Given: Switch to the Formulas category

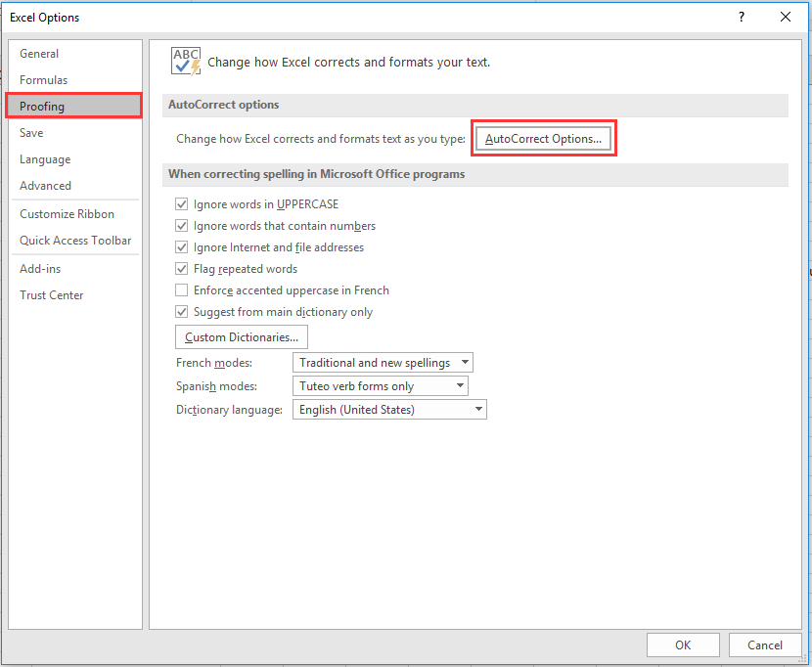Looking at the screenshot, I should pyautogui.click(x=44, y=80).
